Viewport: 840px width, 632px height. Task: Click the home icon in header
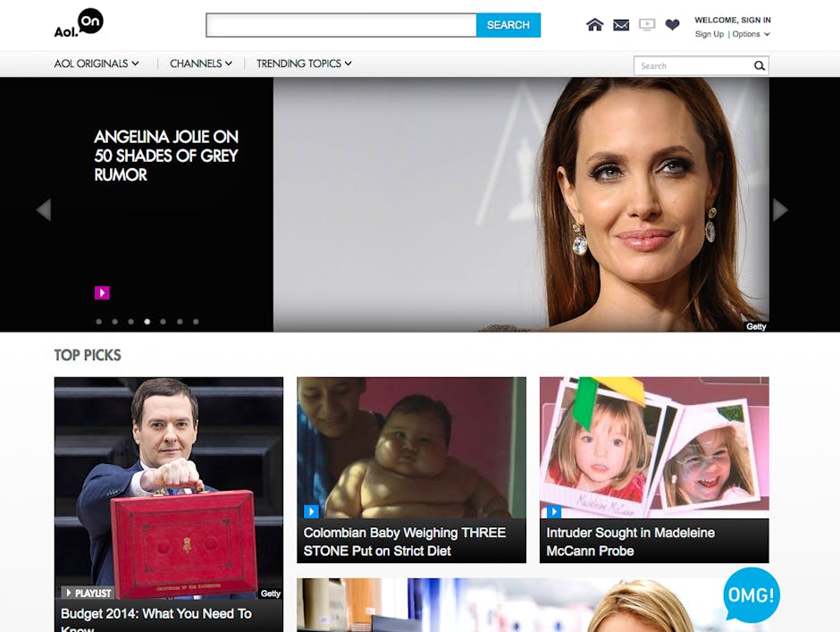click(x=594, y=25)
